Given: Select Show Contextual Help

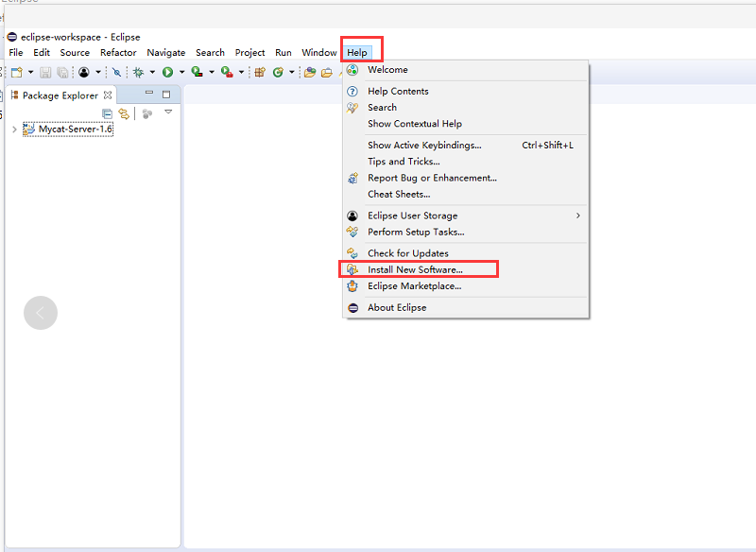Looking at the screenshot, I should (x=466, y=124).
